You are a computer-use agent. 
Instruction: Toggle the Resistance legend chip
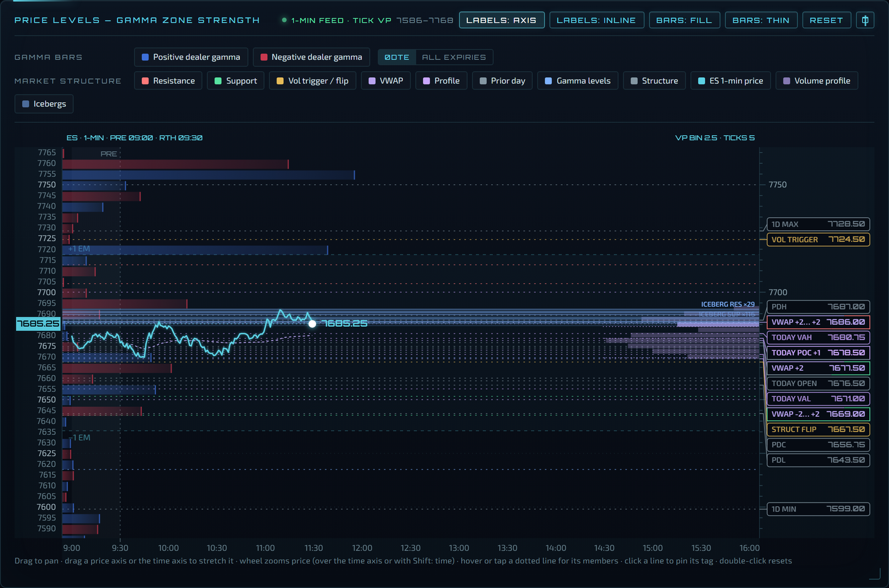[168, 81]
